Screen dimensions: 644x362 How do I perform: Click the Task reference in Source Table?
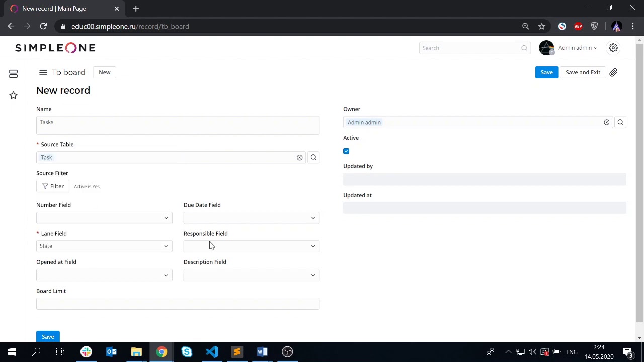coord(46,158)
